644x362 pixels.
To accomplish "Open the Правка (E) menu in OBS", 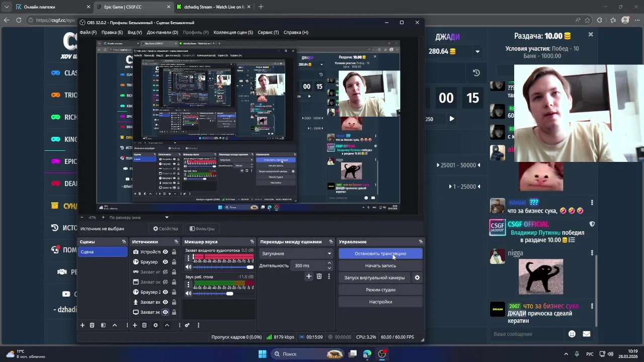I will (112, 32).
